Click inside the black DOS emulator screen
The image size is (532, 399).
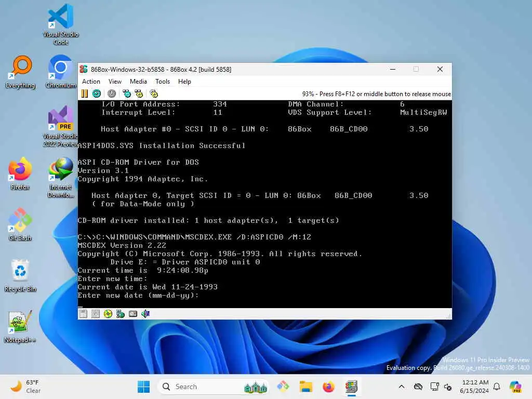point(264,204)
